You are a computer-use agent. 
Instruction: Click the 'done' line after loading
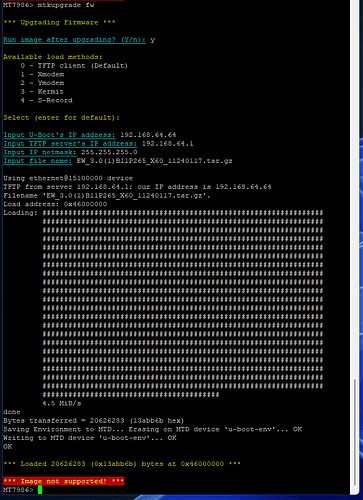pyautogui.click(x=12, y=412)
